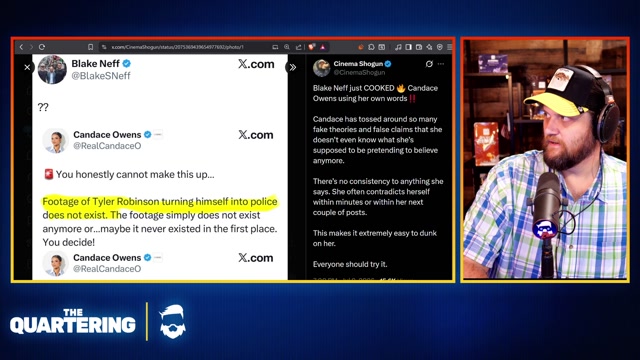Open the Brave Shields lion icon
Image resolution: width=640 pixels, height=360 pixels.
(x=312, y=47)
